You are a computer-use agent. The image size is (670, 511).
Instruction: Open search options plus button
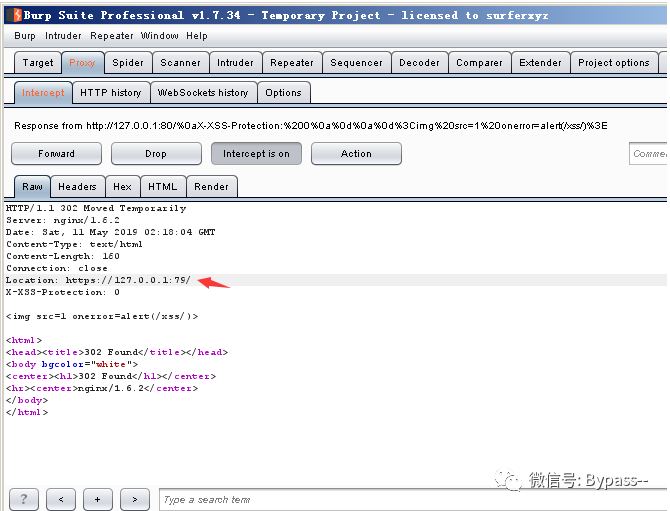(98, 499)
